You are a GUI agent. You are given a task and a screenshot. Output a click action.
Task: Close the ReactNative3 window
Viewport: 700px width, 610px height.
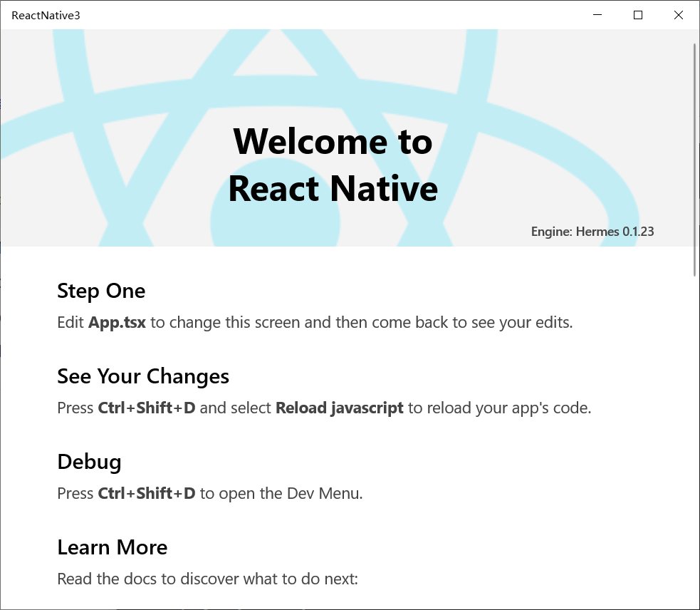pos(679,15)
